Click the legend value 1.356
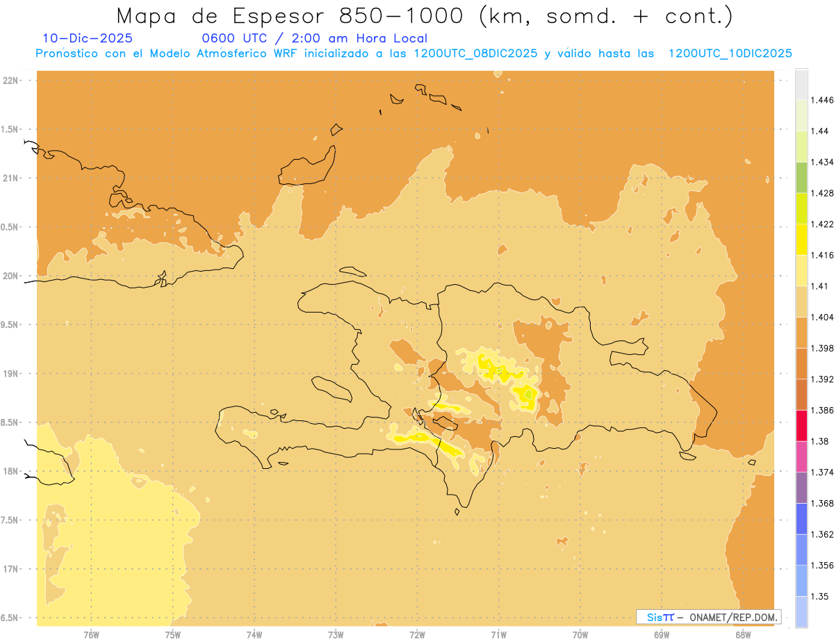 pyautogui.click(x=823, y=565)
